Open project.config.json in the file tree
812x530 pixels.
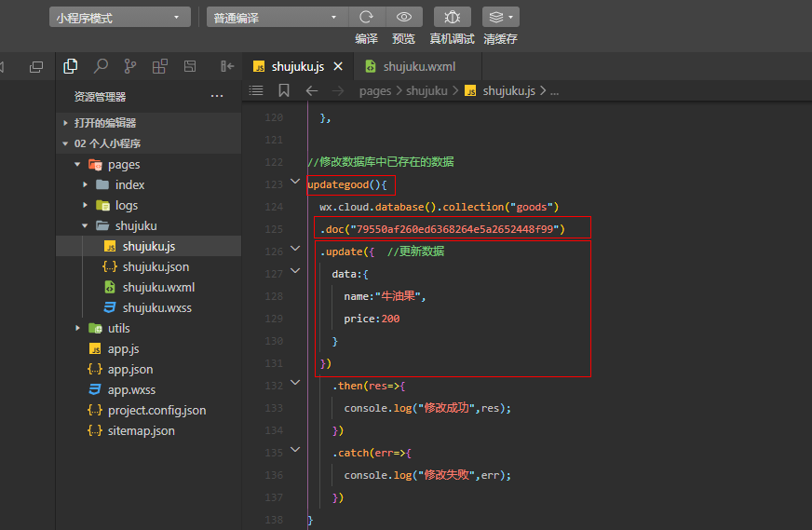click(148, 411)
